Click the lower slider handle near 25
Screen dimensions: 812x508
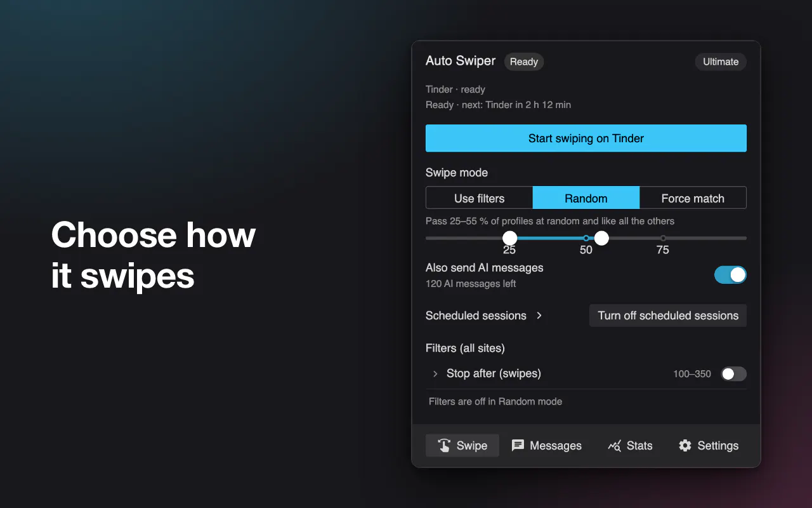pyautogui.click(x=509, y=238)
